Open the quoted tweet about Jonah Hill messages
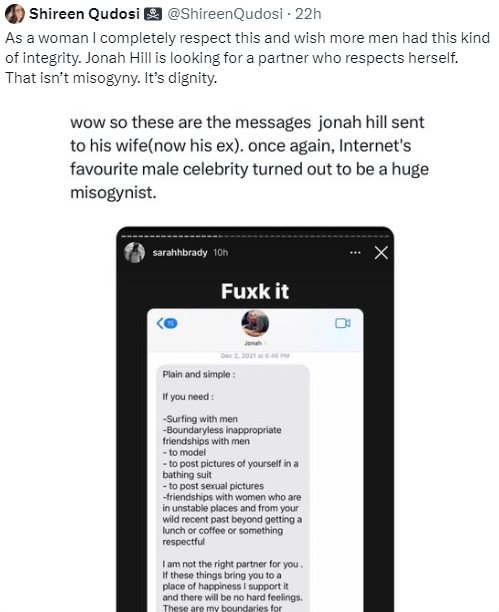Screen dimensions: 499x612 [x=250, y=157]
